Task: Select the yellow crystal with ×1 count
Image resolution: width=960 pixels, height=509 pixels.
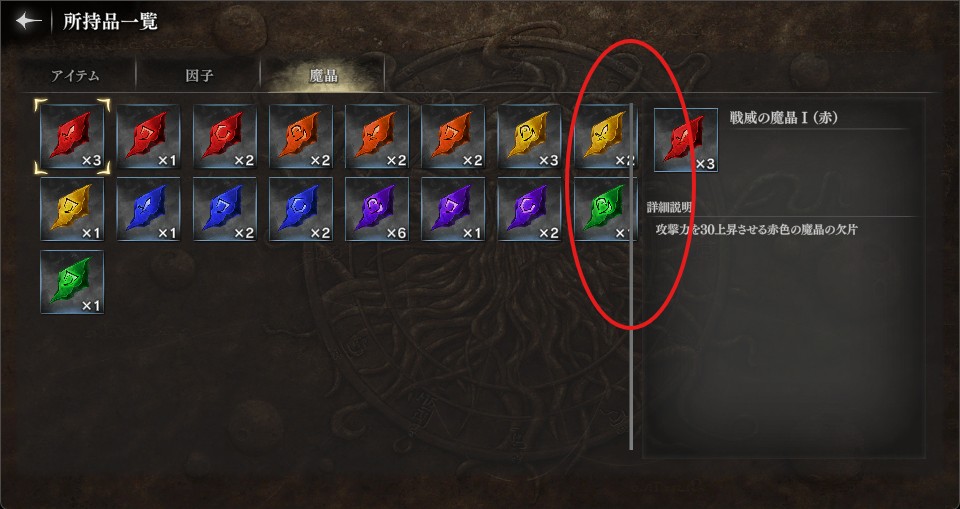Action: [72, 209]
